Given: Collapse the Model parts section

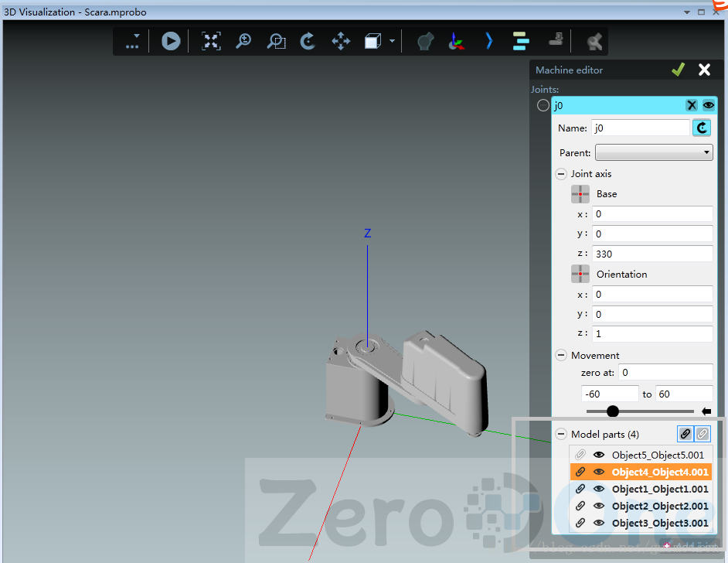Looking at the screenshot, I should 561,435.
